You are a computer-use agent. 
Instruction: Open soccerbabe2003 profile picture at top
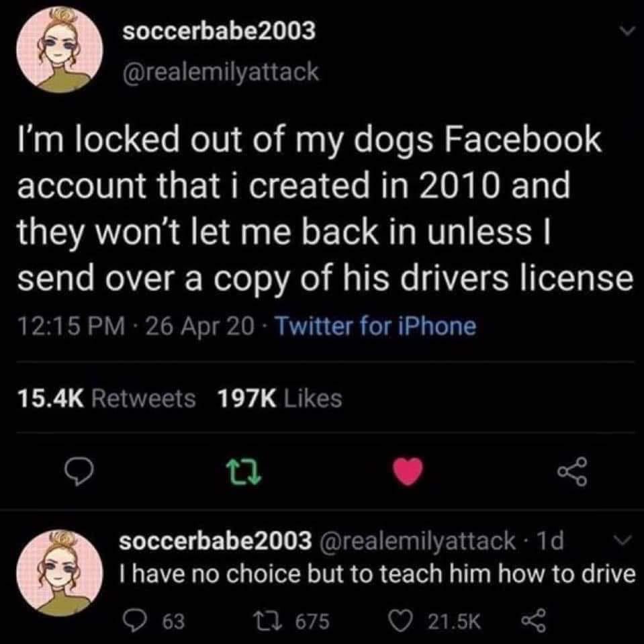tap(60, 50)
